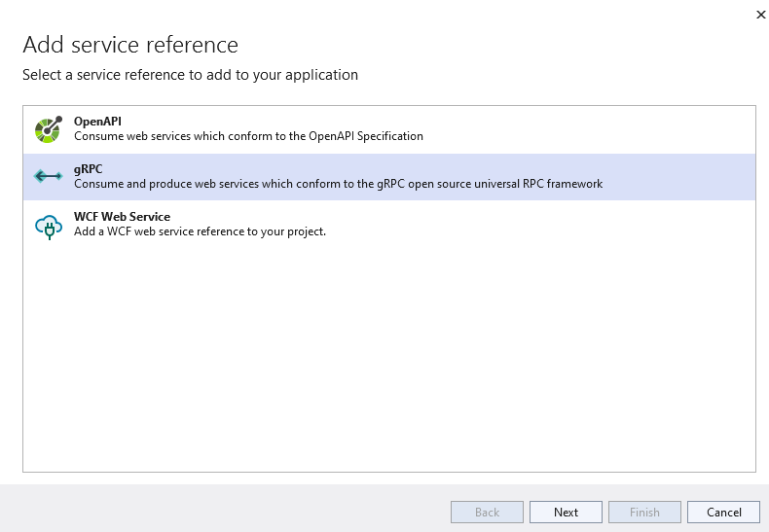Choose the WCF Web Service title
This screenshot has height=532, width=769.
point(122,217)
